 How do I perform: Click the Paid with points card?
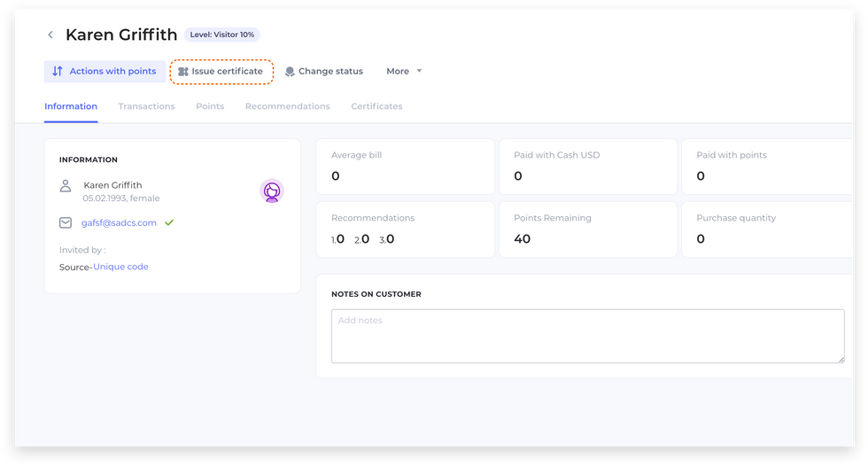click(x=767, y=167)
